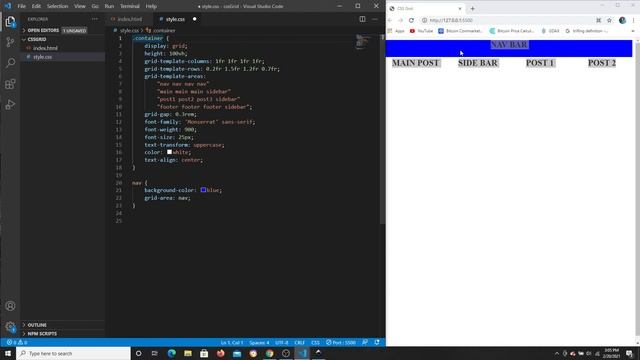
Task: Open Terminal menu in VS Code
Action: pos(130,6)
